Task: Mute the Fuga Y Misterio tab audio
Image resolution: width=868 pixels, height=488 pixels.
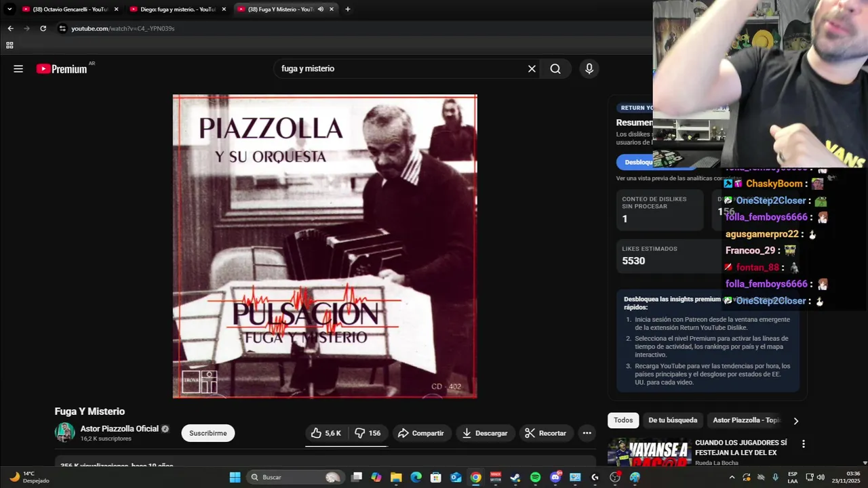Action: pos(320,9)
